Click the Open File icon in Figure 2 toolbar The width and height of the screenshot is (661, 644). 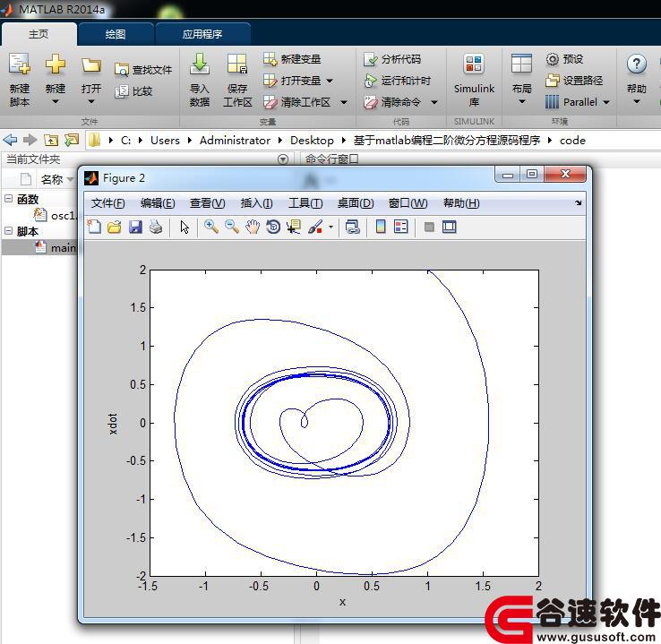[115, 227]
